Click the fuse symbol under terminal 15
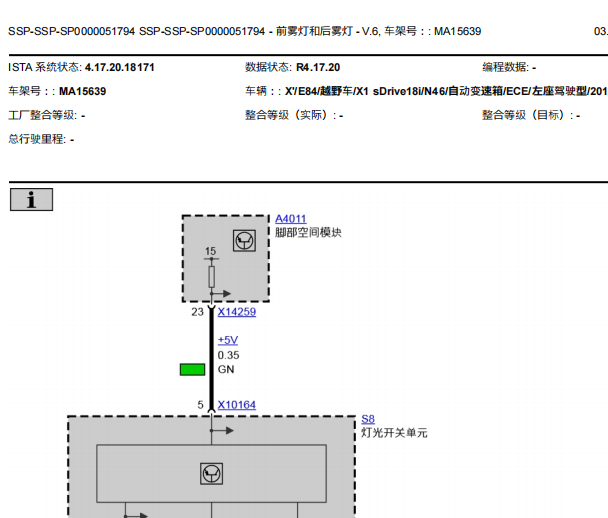 pos(211,276)
